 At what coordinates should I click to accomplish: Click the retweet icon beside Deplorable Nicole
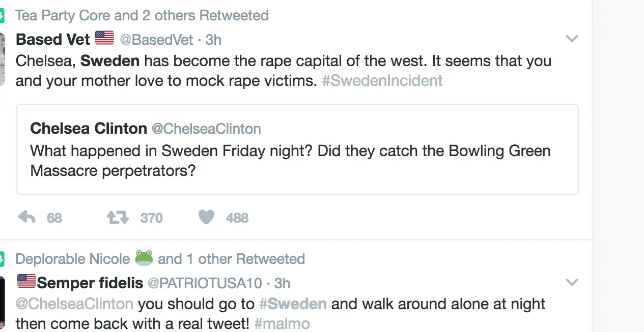click(2, 259)
